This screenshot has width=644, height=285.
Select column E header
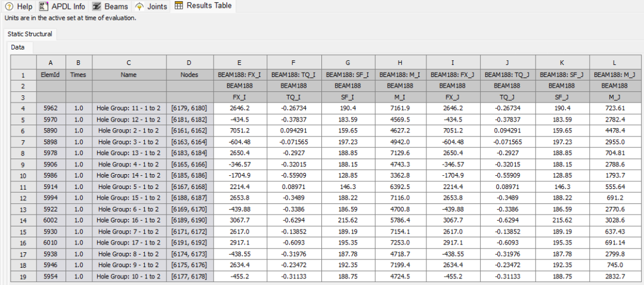tap(240, 63)
